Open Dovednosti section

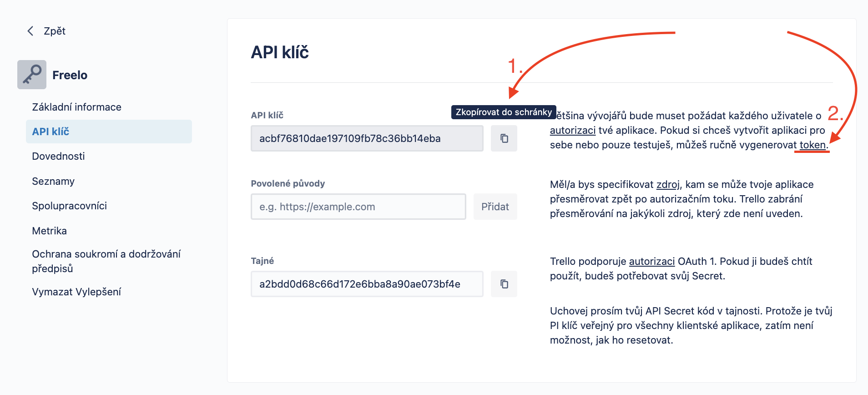(x=58, y=156)
